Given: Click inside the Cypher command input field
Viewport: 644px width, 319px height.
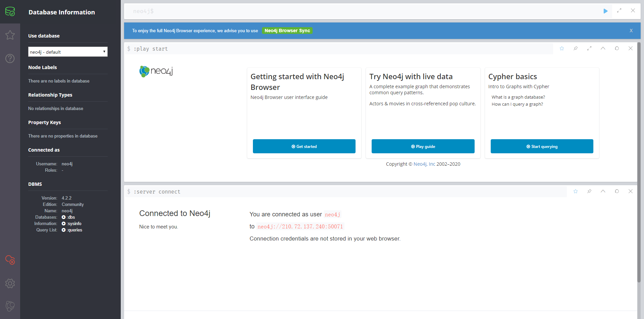Looking at the screenshot, I should point(302,11).
